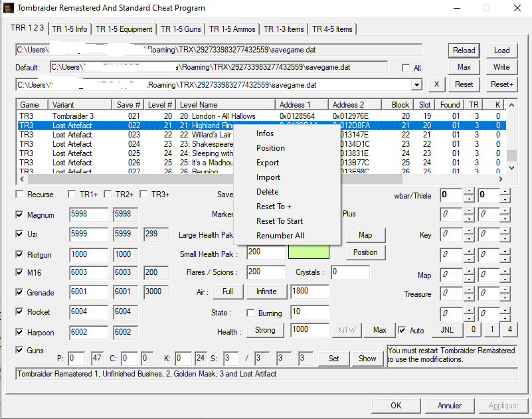Sort by the Level Name column header

(227, 104)
